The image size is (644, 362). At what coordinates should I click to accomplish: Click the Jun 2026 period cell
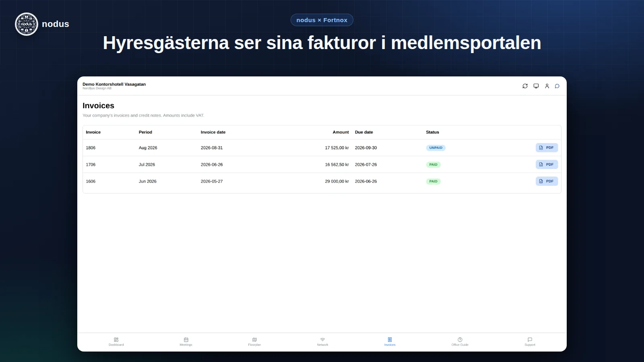[148, 181]
